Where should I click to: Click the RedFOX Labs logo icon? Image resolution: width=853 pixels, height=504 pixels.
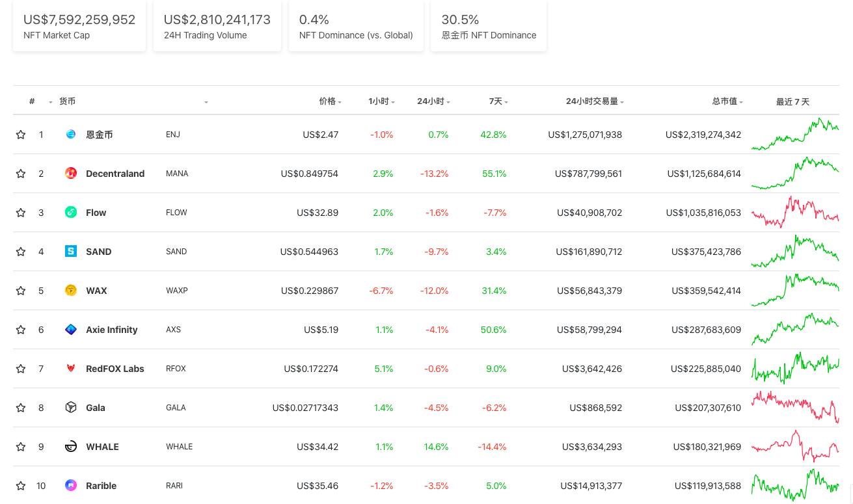point(71,369)
